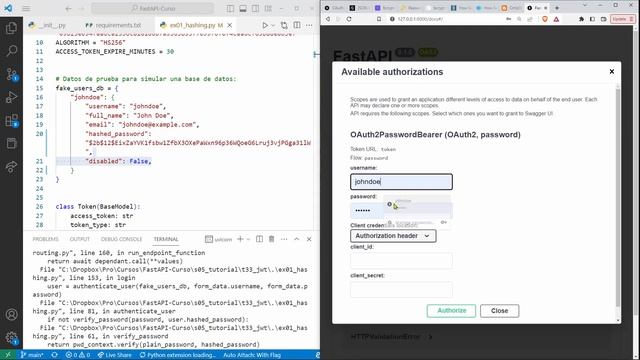The width and height of the screenshot is (640, 360).
Task: Click the username field containing johndoe
Action: click(x=401, y=182)
